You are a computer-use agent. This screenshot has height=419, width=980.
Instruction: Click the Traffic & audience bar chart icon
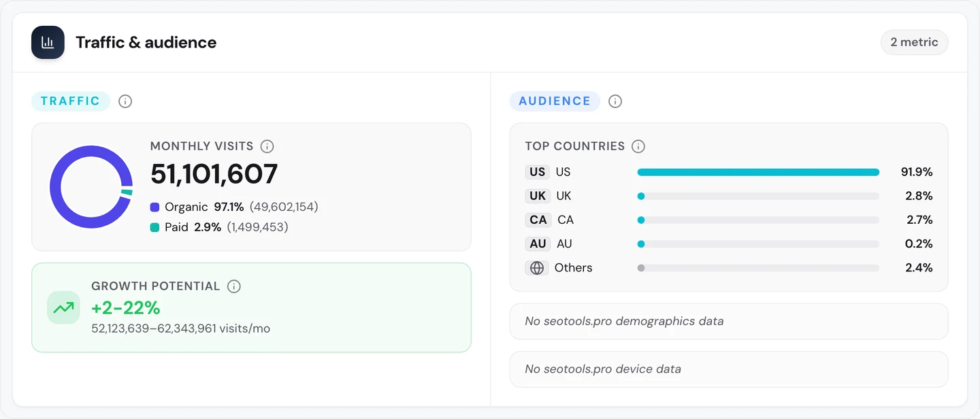(x=48, y=42)
